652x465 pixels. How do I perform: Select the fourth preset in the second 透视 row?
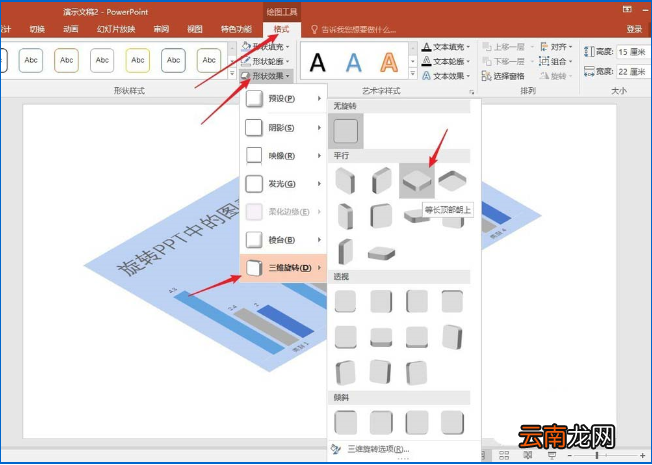(452, 337)
